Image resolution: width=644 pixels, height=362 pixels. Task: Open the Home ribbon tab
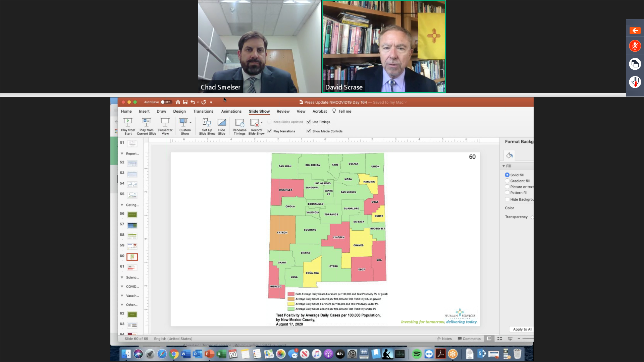pyautogui.click(x=126, y=111)
